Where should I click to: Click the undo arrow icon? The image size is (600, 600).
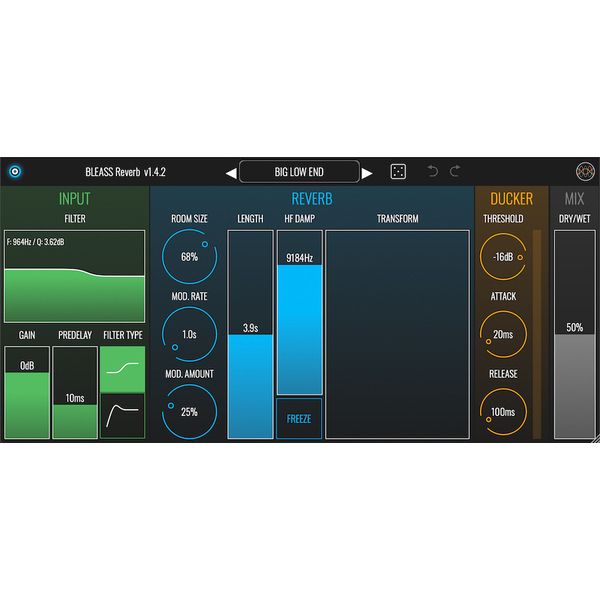point(432,171)
